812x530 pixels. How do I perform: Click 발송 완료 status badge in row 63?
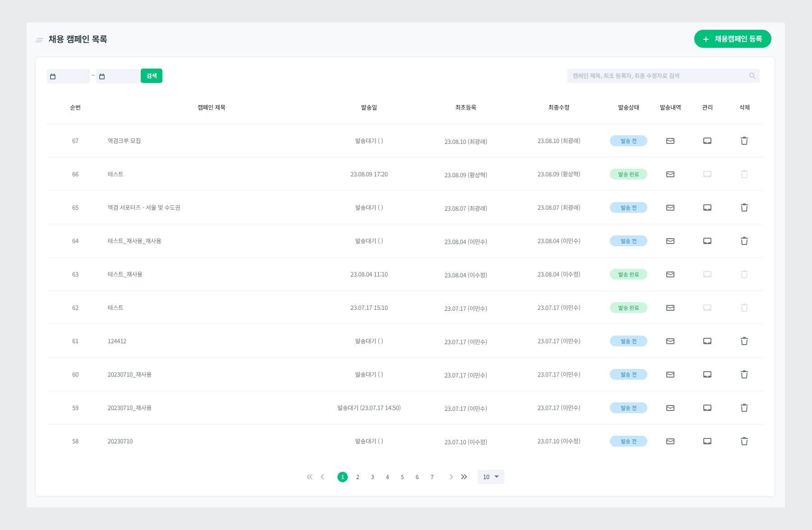(x=628, y=274)
